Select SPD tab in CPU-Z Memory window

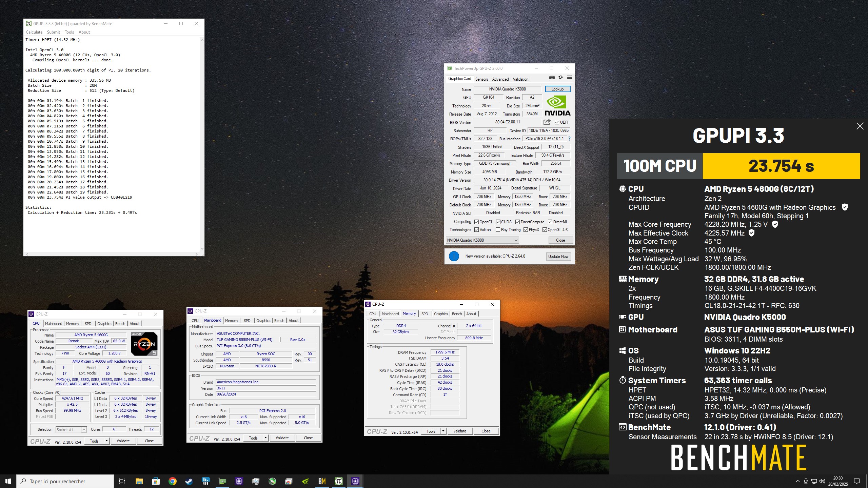(425, 314)
